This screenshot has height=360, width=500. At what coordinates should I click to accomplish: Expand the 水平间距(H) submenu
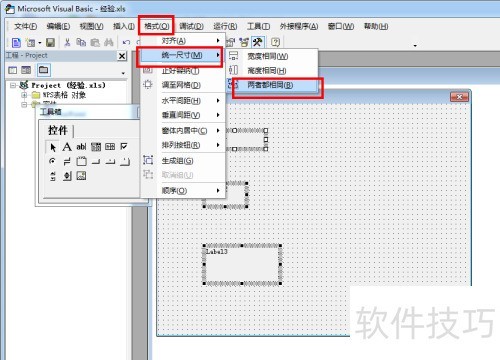183,101
